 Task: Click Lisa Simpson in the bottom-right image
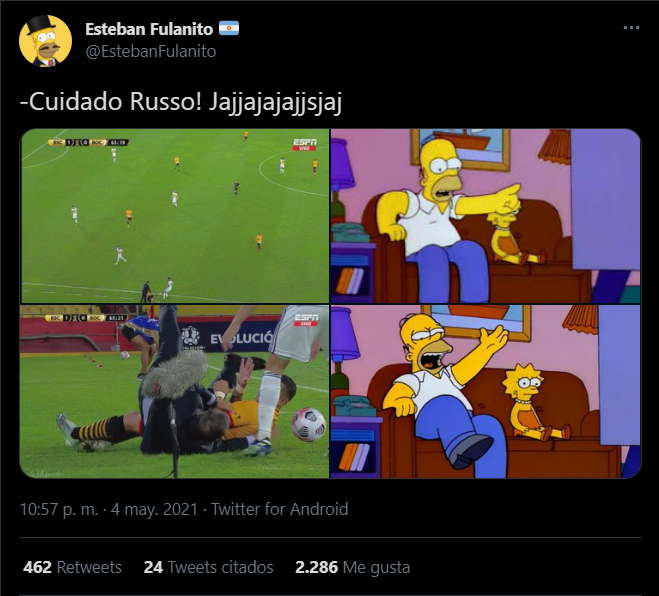(534, 403)
